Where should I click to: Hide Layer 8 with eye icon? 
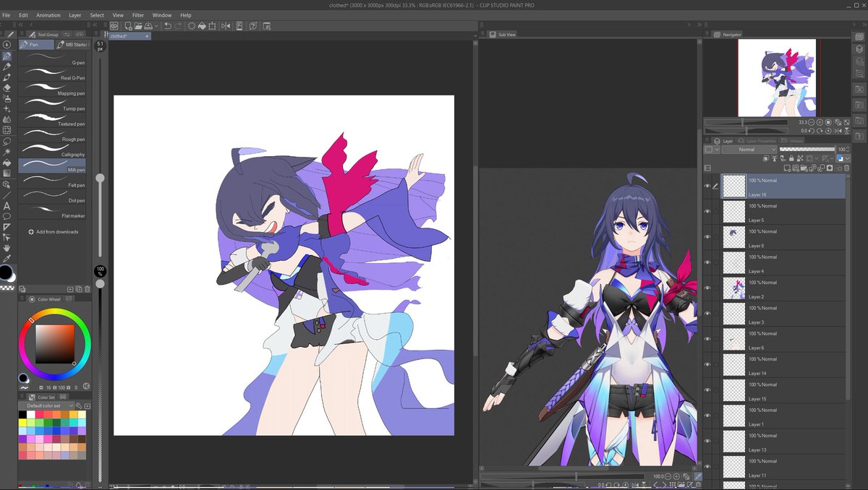707,237
